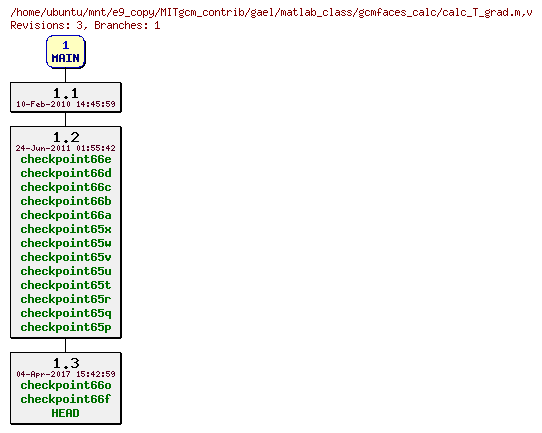Screen dimensions: 542x433
Task: Select tag checkpoint65t
Action: (66, 285)
